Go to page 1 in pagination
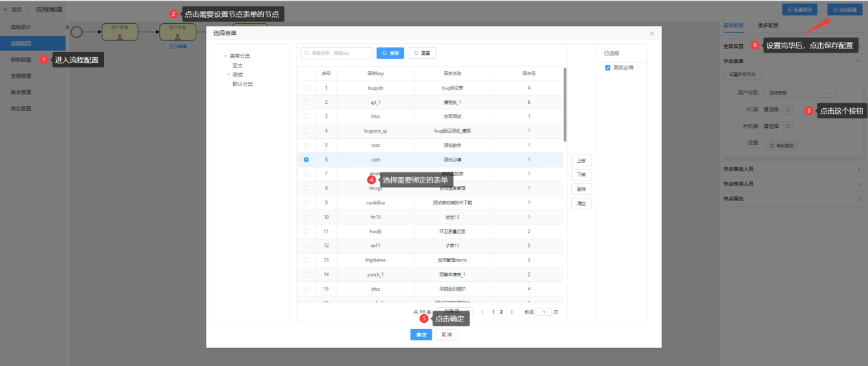 coord(492,311)
